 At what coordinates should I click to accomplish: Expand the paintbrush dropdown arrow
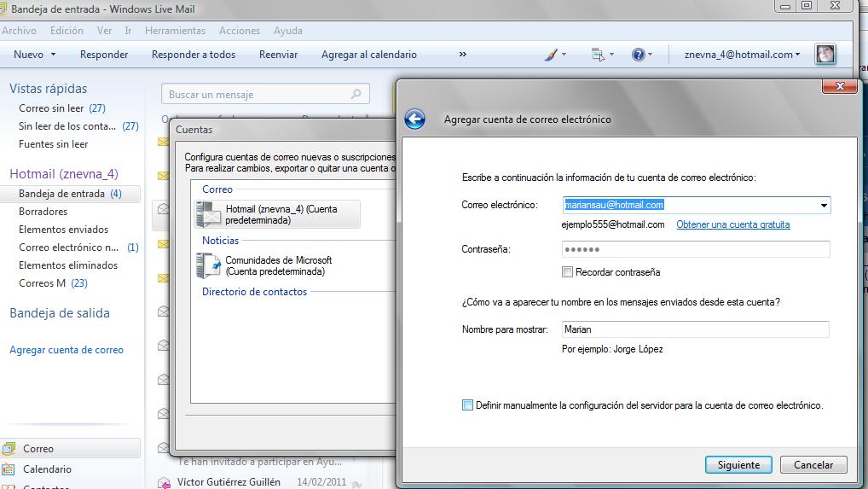click(x=564, y=55)
